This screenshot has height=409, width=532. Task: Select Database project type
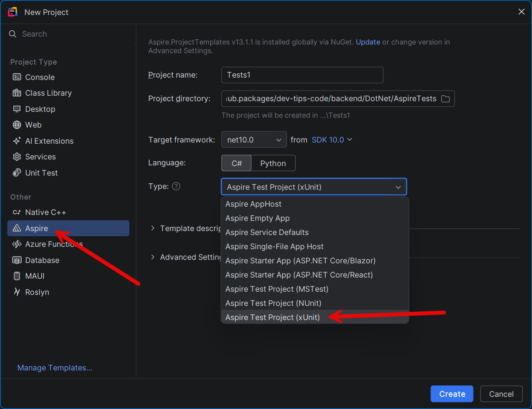pyautogui.click(x=68, y=260)
